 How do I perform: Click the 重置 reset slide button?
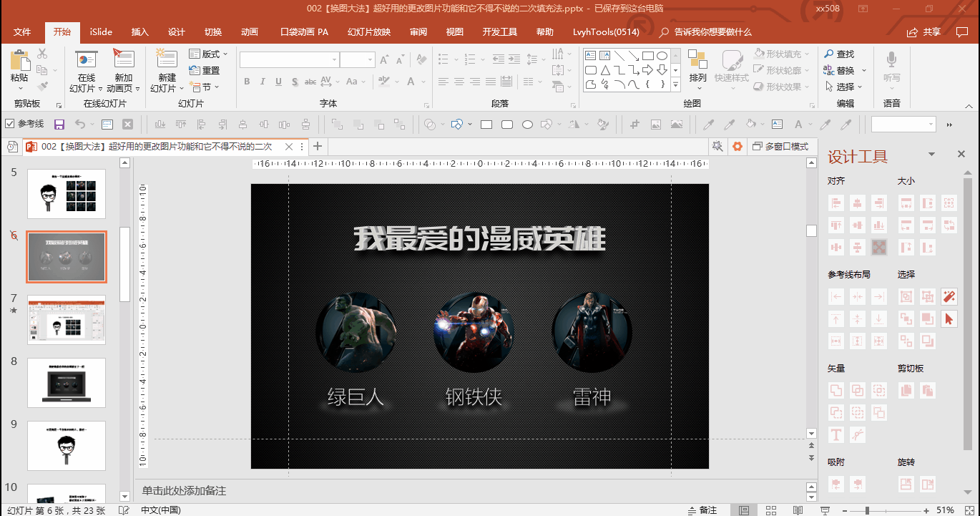(x=205, y=70)
